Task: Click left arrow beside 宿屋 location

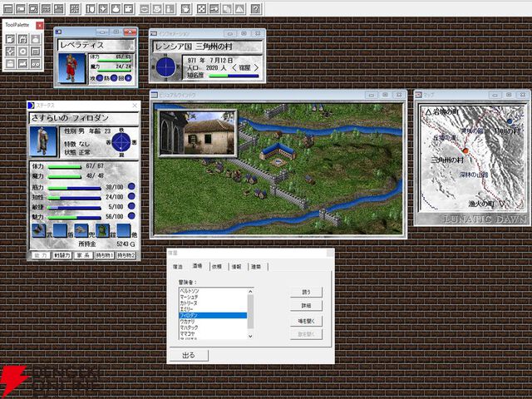Action: click(233, 67)
